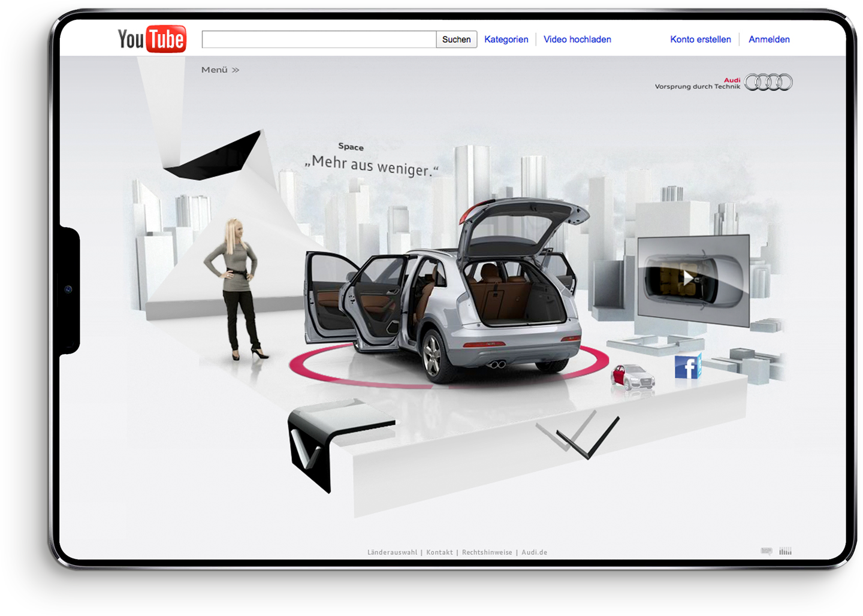This screenshot has width=863, height=616.
Task: Click Anmelden to sign in
Action: click(x=769, y=40)
